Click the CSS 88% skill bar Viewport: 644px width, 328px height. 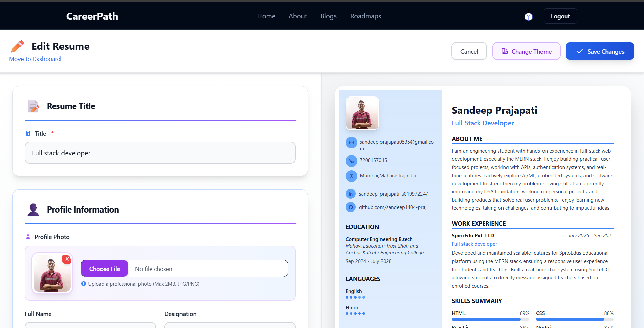tap(575, 319)
